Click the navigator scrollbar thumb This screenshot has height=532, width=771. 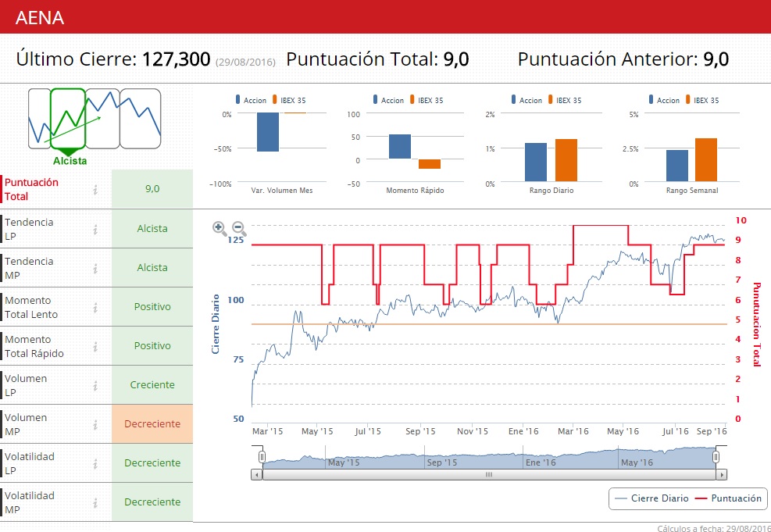coord(489,474)
